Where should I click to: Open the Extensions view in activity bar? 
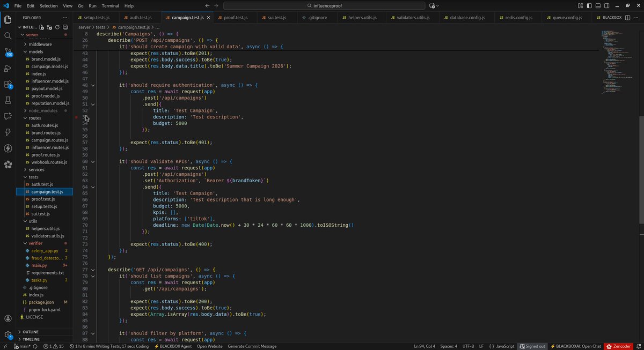tap(8, 84)
